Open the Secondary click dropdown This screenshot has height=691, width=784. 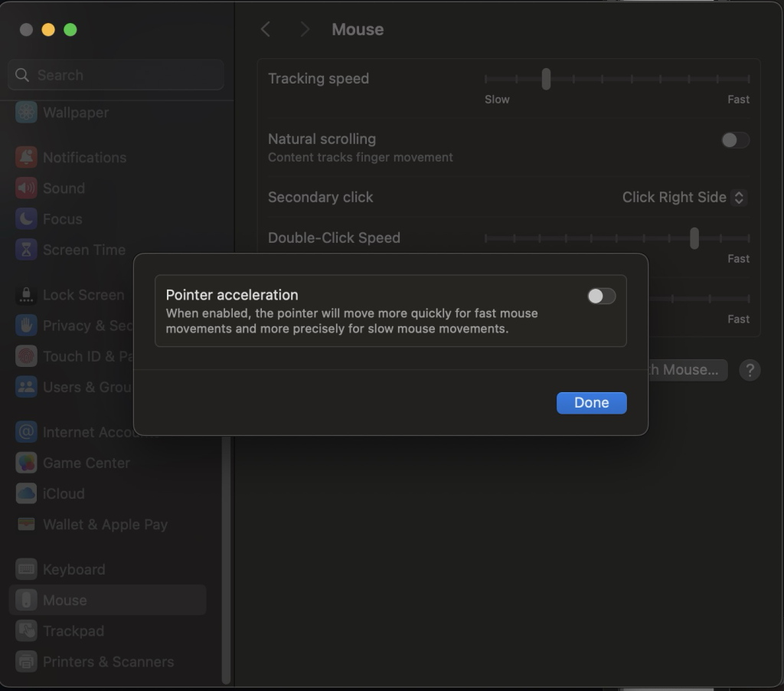point(684,197)
